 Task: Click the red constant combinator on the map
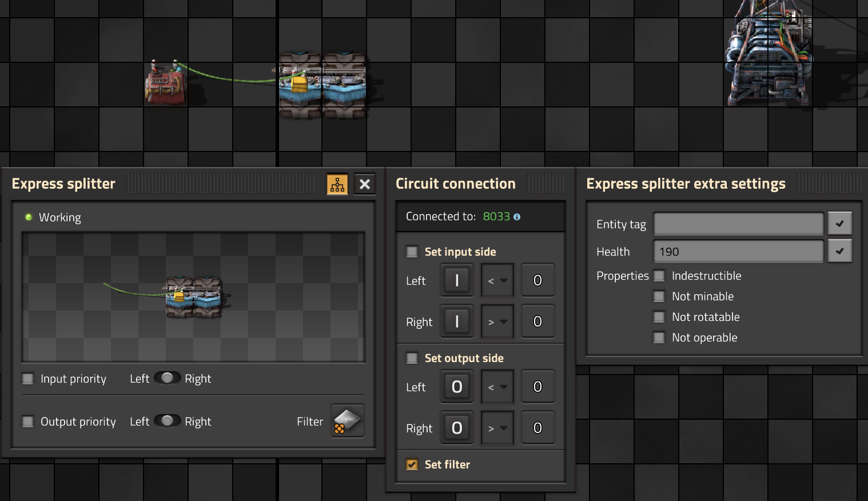tap(166, 83)
